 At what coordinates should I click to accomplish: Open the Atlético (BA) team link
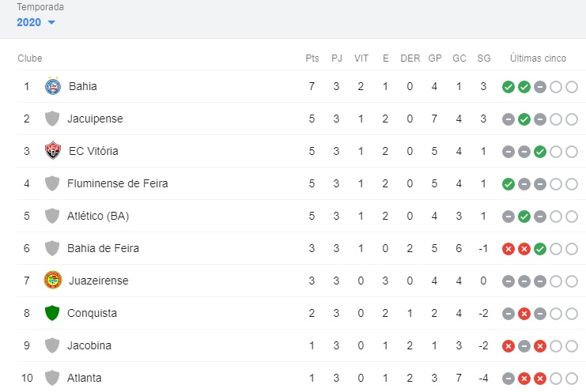click(98, 216)
